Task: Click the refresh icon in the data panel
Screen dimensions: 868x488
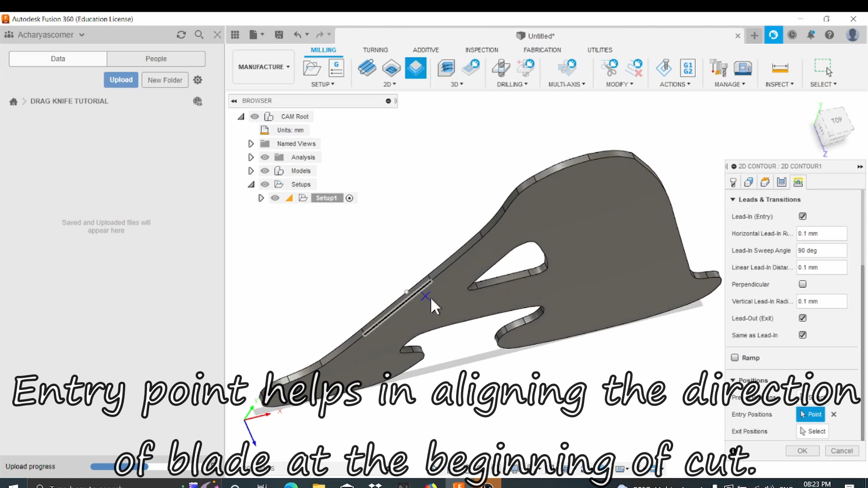Action: point(181,34)
